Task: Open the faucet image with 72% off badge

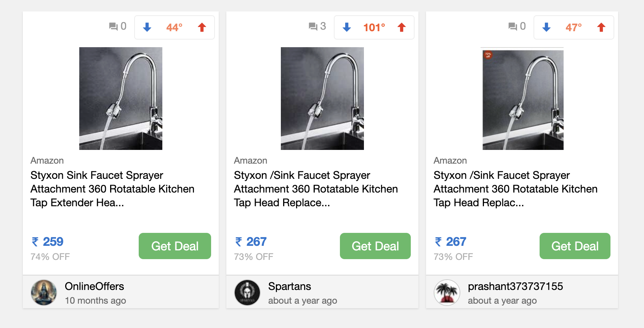Action: (x=523, y=99)
